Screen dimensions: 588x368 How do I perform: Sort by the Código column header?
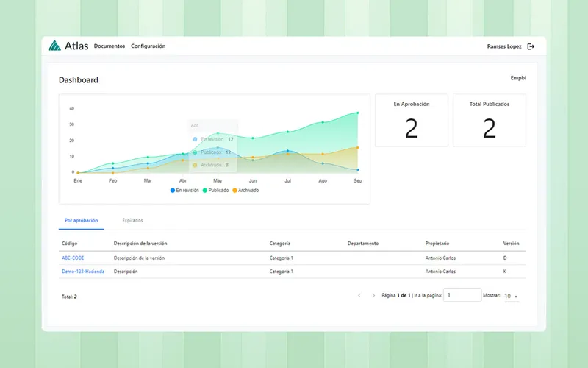pos(69,244)
